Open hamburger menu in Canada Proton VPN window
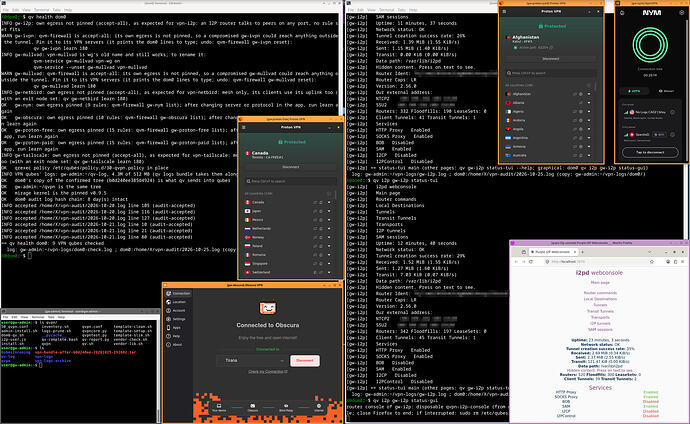The width and height of the screenshot is (690, 424). click(244, 128)
